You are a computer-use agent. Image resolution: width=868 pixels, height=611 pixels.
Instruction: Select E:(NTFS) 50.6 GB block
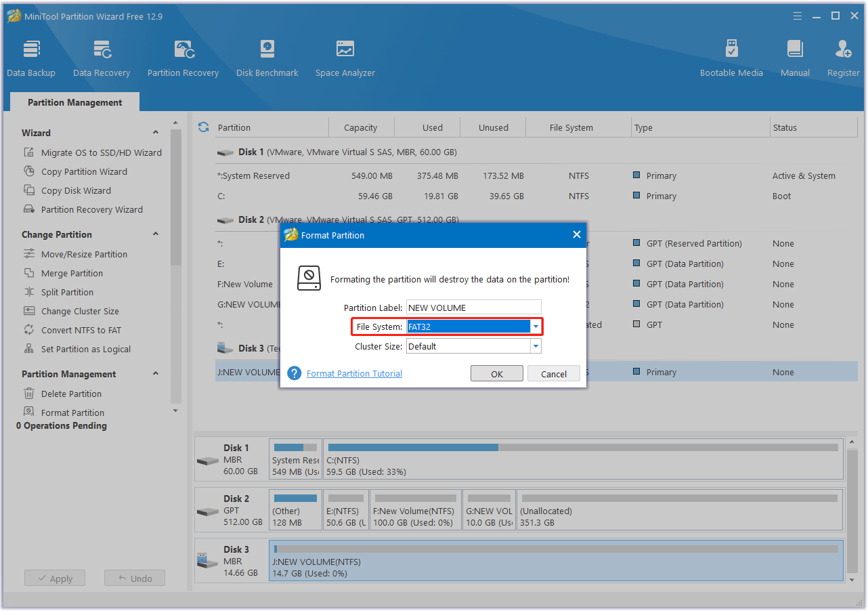(346, 510)
